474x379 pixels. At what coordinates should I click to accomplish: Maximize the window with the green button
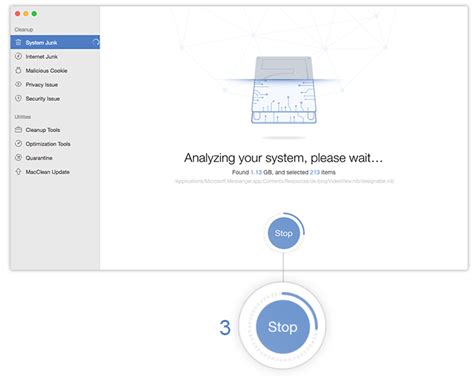click(x=34, y=14)
